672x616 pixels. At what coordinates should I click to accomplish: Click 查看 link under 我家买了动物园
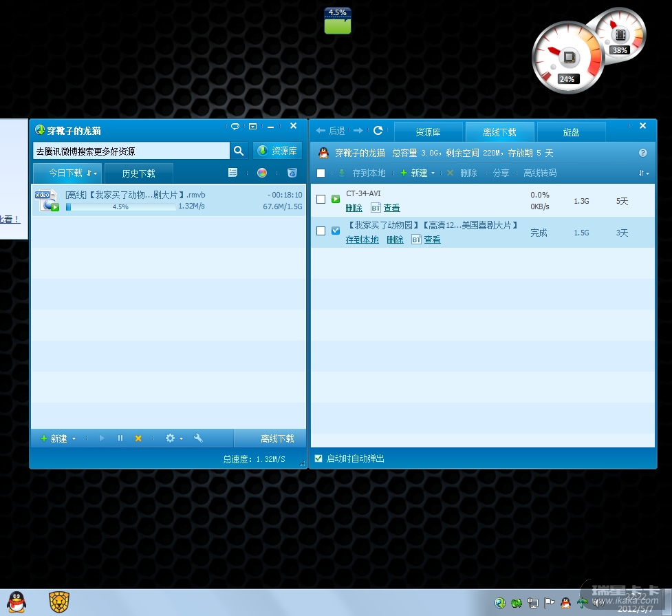tap(433, 240)
